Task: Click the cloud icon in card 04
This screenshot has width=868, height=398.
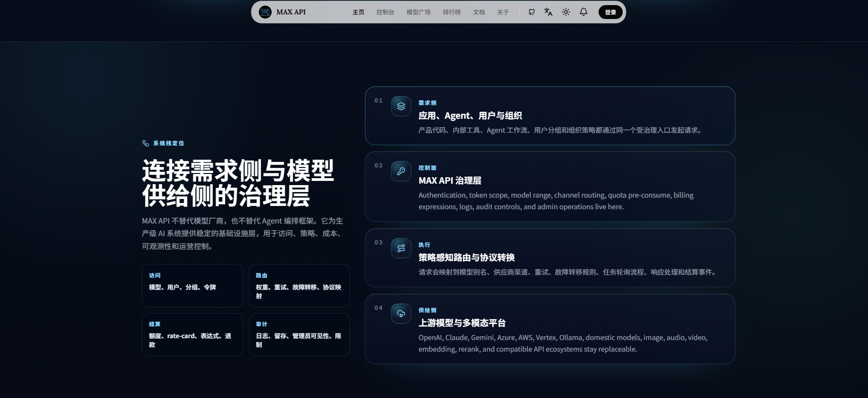Action: click(401, 314)
